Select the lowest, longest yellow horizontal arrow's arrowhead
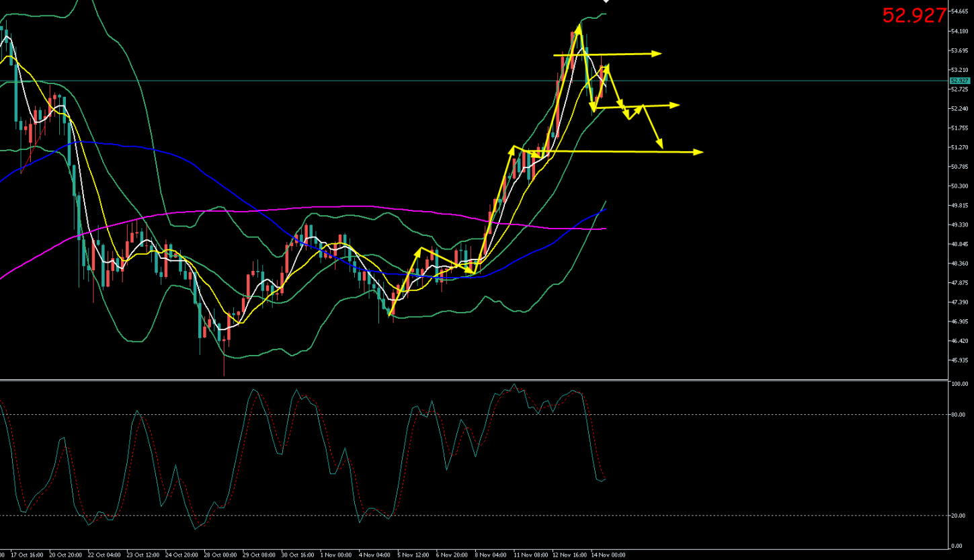Screen dimensions: 974x560 pyautogui.click(x=698, y=153)
